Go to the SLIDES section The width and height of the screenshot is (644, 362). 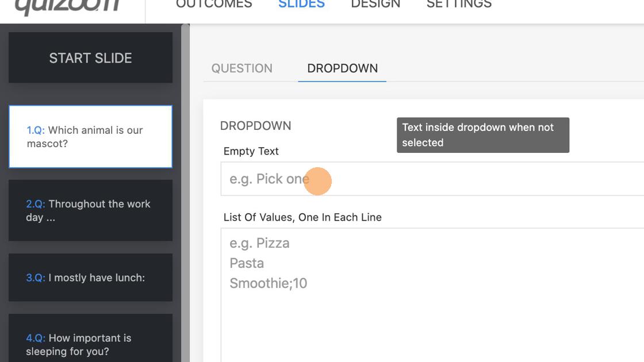click(x=301, y=5)
